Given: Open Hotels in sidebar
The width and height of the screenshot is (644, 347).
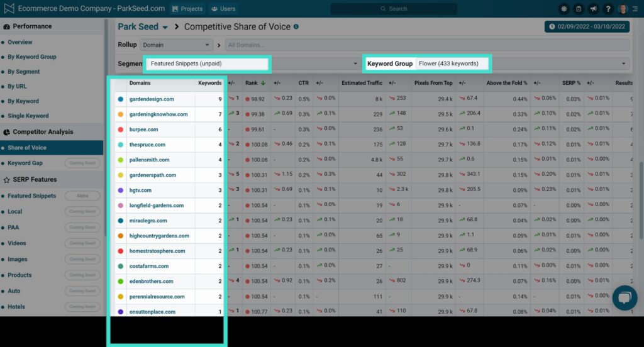Looking at the screenshot, I should click(x=16, y=307).
